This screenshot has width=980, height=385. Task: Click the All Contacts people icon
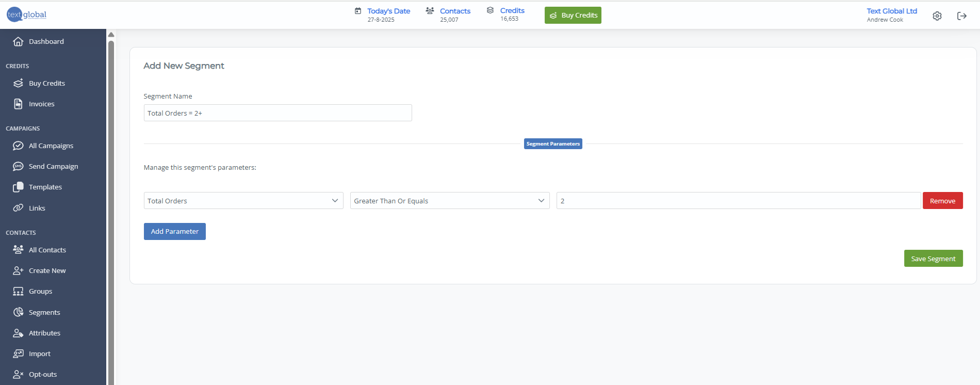coord(18,250)
